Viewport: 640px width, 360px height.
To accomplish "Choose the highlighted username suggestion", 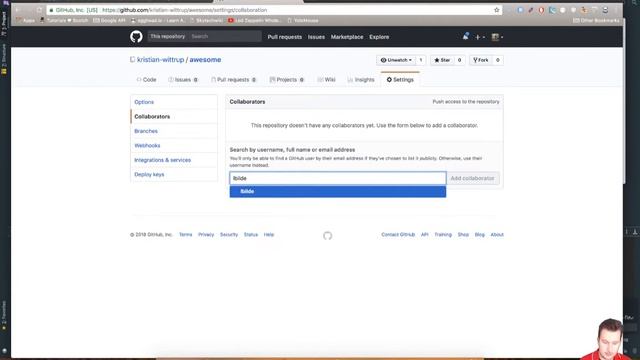I will coord(338,191).
